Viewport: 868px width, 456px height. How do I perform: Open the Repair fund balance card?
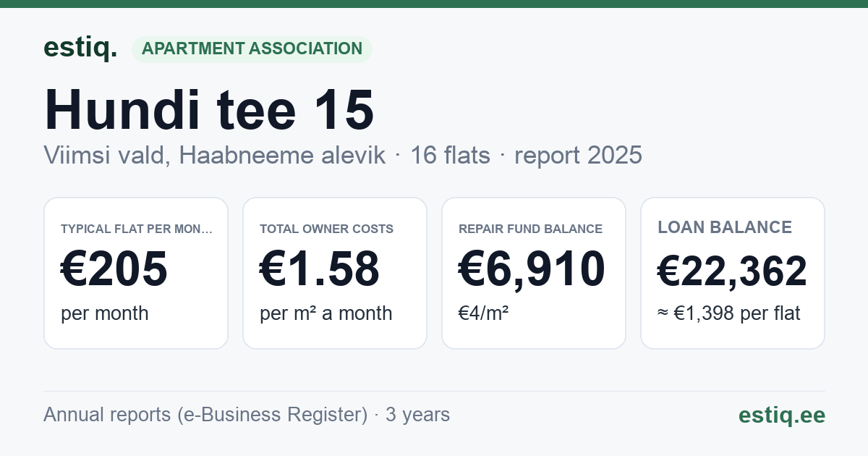point(534,273)
